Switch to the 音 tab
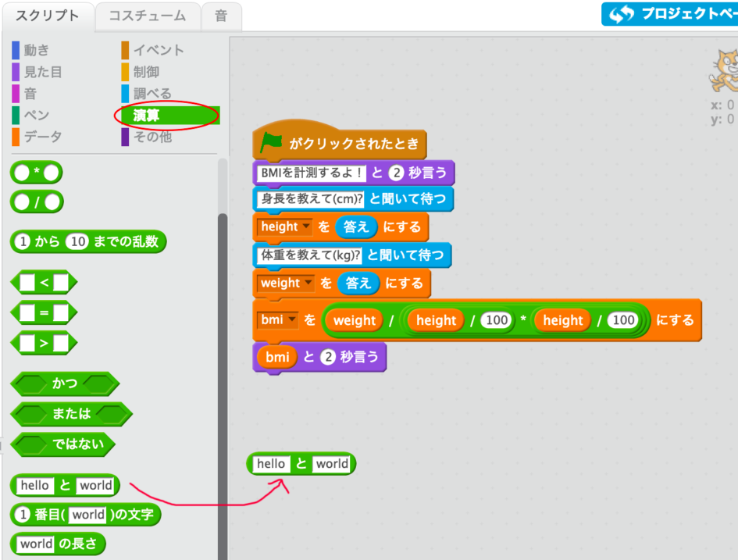Screen dimensions: 738x560 tap(222, 16)
